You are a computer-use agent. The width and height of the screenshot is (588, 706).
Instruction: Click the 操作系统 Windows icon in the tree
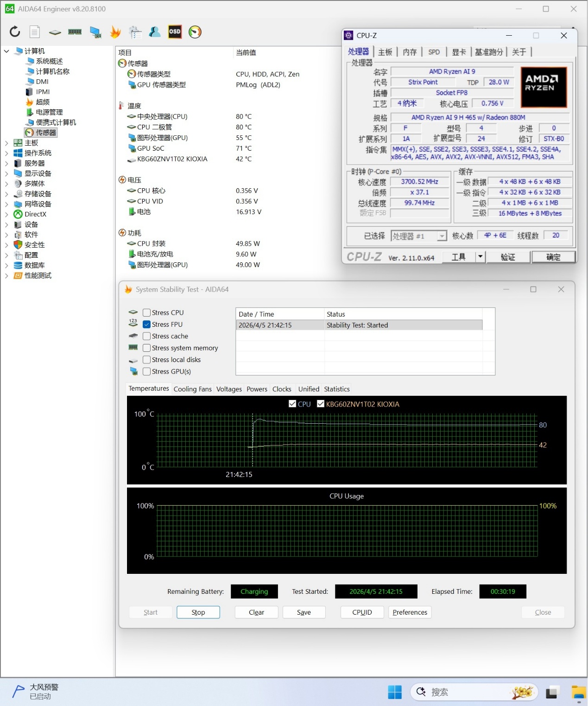point(18,153)
